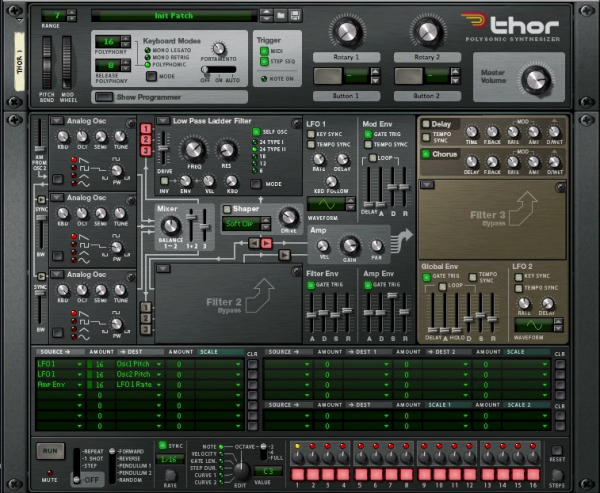
Task: Click the Pitch Bend wheel
Action: click(x=47, y=62)
